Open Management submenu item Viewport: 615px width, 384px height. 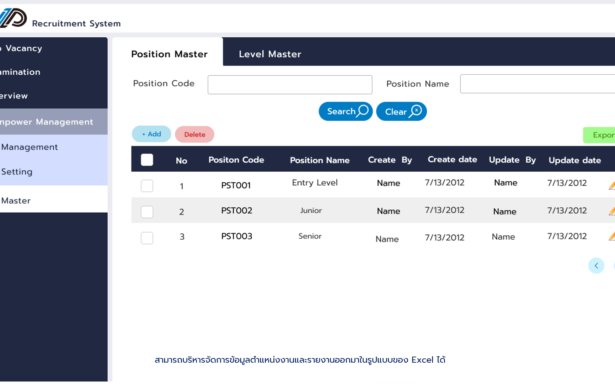[x=54, y=147]
